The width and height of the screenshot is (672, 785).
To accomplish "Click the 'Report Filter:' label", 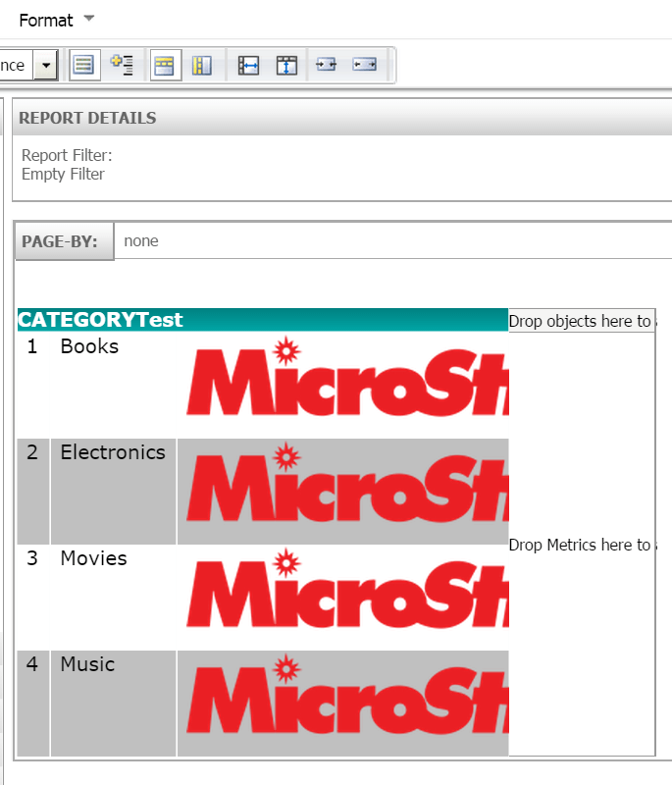I will pyautogui.click(x=67, y=155).
